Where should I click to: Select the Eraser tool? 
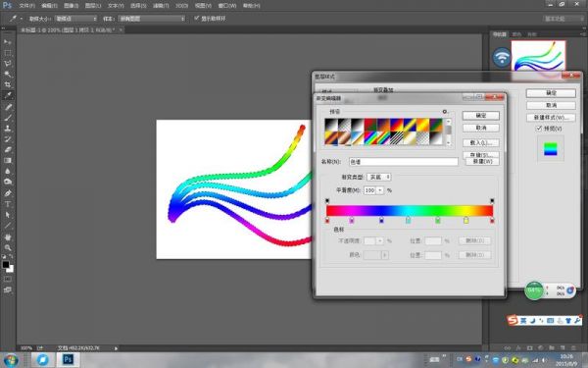(8, 149)
